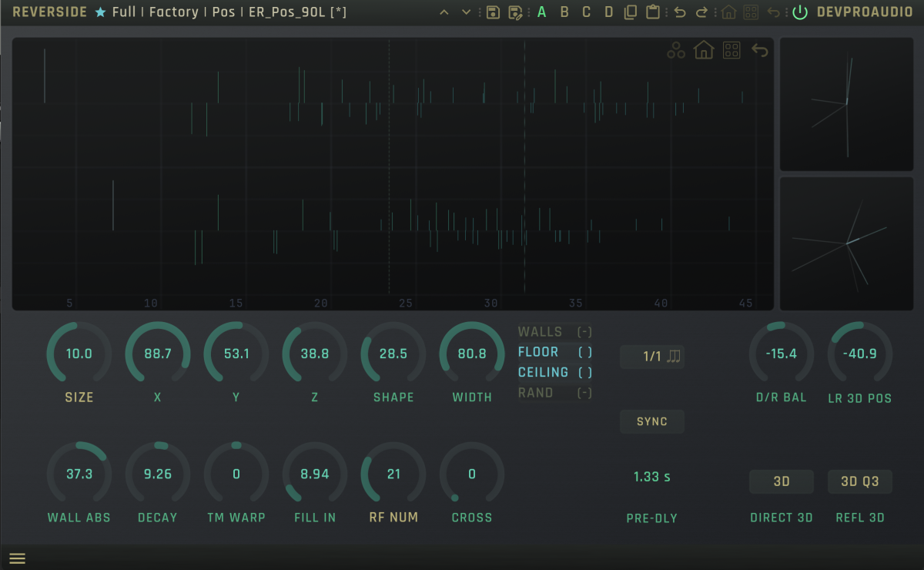
Task: Toggle CEILING reflections
Action: pos(555,372)
